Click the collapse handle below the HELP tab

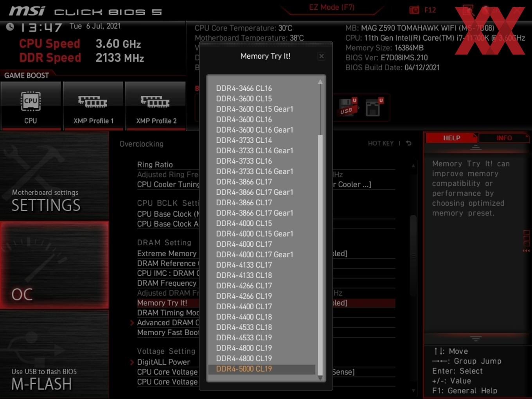476,147
